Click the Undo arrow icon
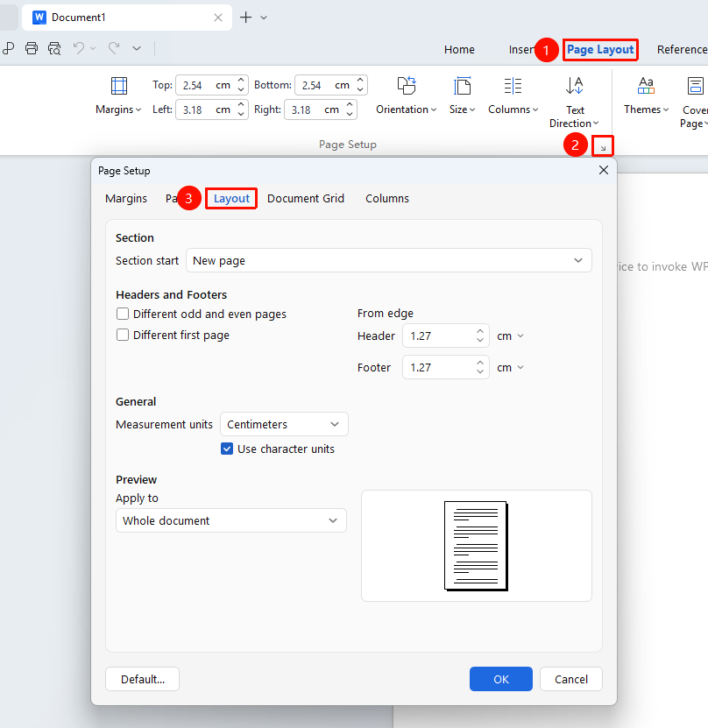 coord(79,48)
